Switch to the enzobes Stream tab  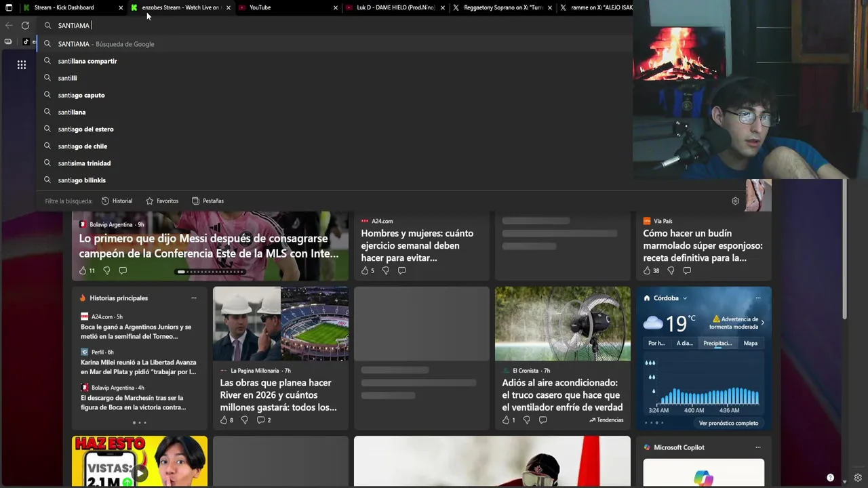(x=180, y=7)
